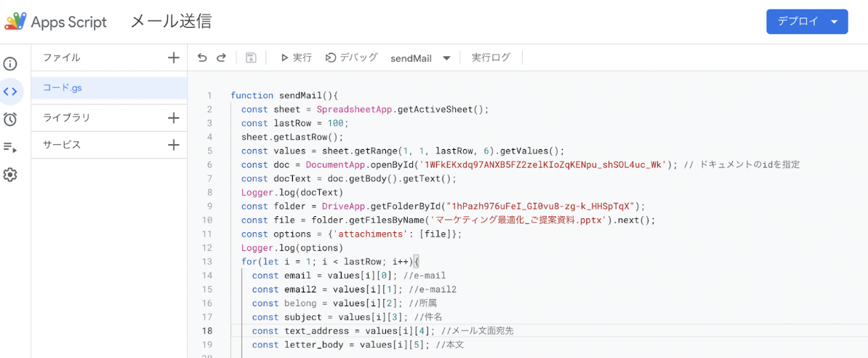Select the Editor code icon in sidebar

coord(10,92)
